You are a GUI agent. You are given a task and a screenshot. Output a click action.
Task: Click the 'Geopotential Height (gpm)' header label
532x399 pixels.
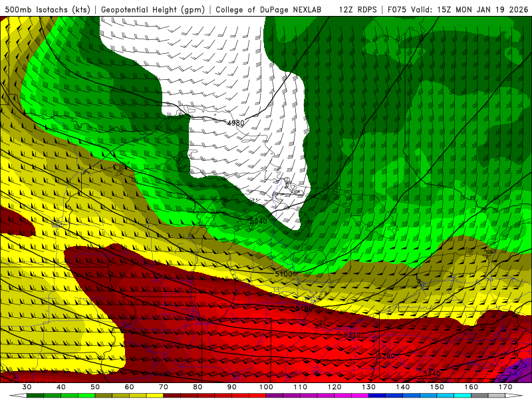153,10
